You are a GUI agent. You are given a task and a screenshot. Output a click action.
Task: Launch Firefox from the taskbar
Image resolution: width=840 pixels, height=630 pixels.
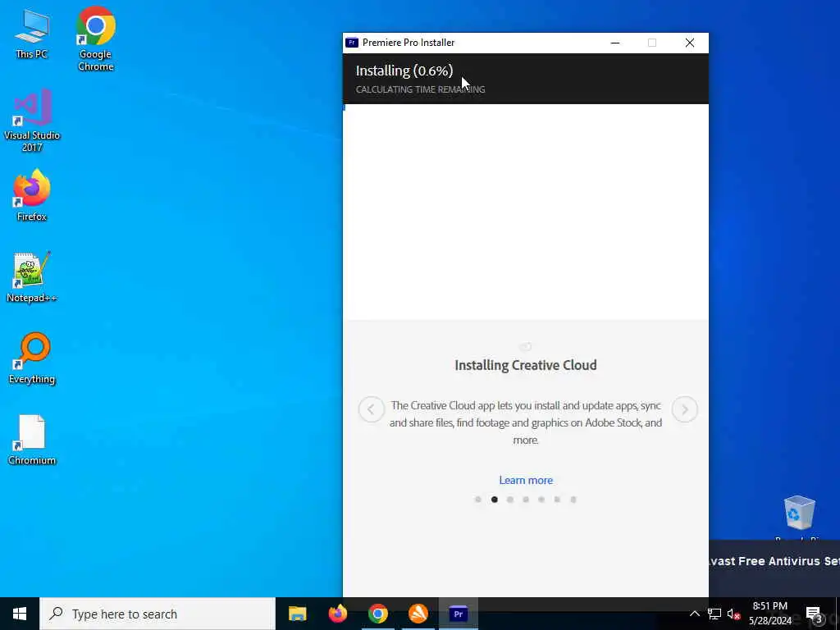point(337,614)
